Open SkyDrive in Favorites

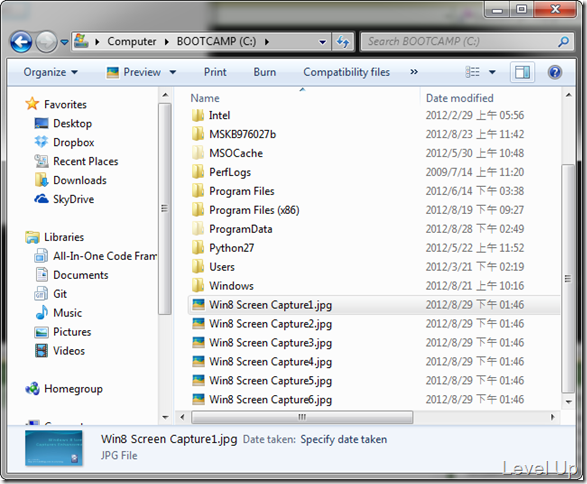[64, 199]
